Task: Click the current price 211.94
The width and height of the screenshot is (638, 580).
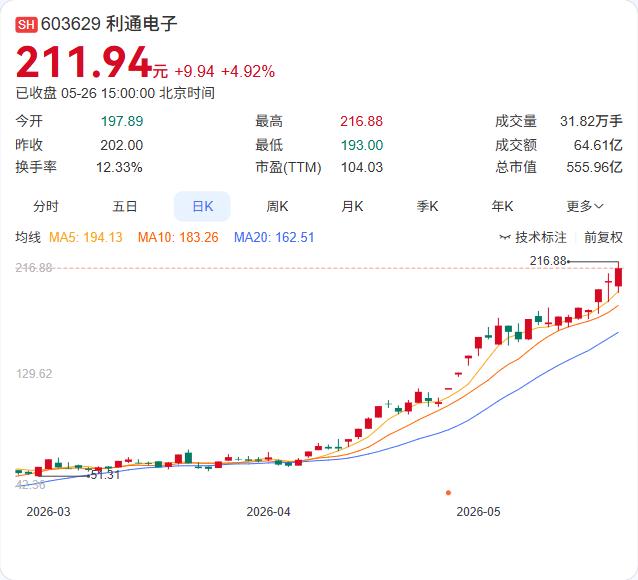Action: pyautogui.click(x=84, y=62)
